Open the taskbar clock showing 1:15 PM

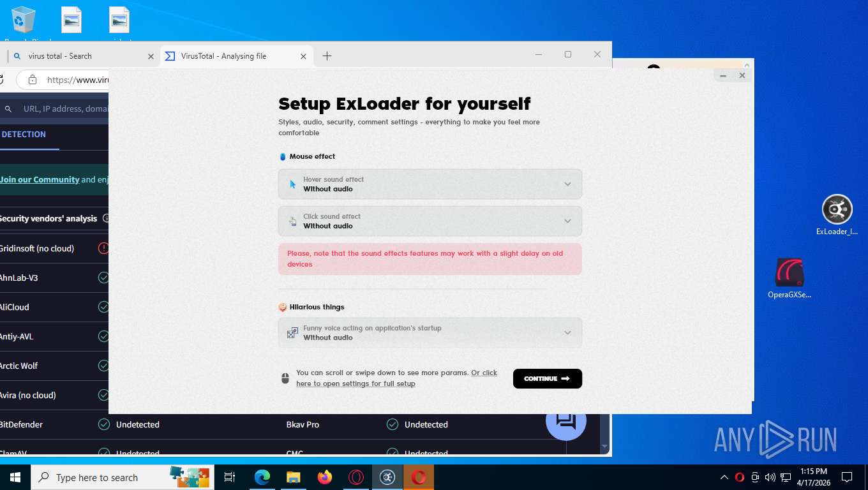pyautogui.click(x=813, y=477)
